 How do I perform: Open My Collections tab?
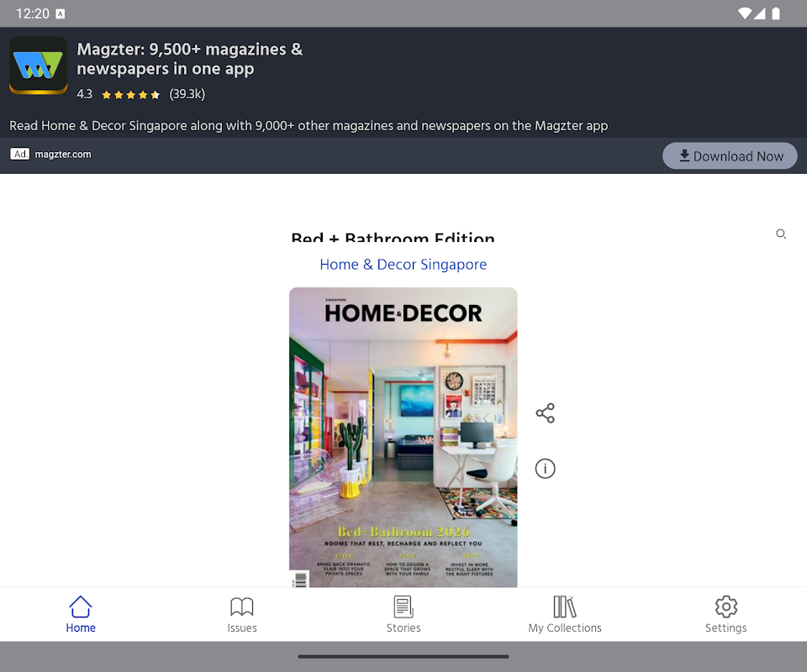click(x=565, y=614)
